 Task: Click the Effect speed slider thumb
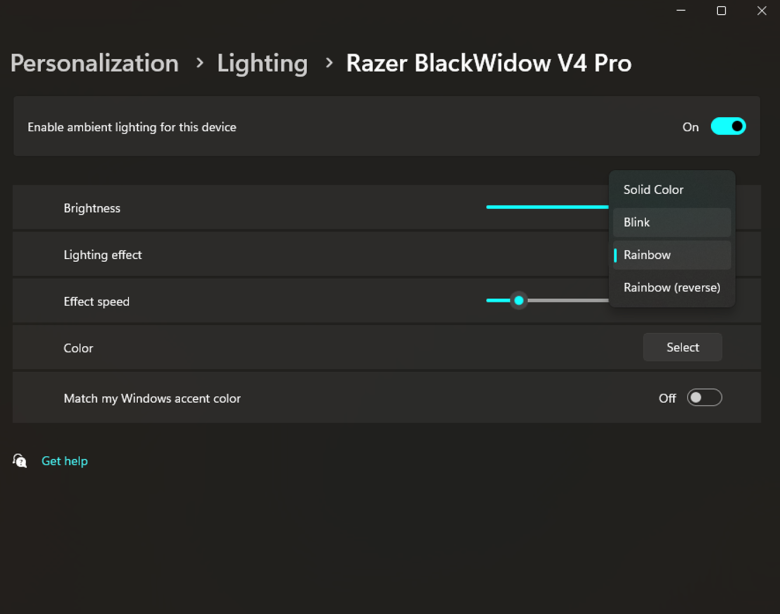519,301
